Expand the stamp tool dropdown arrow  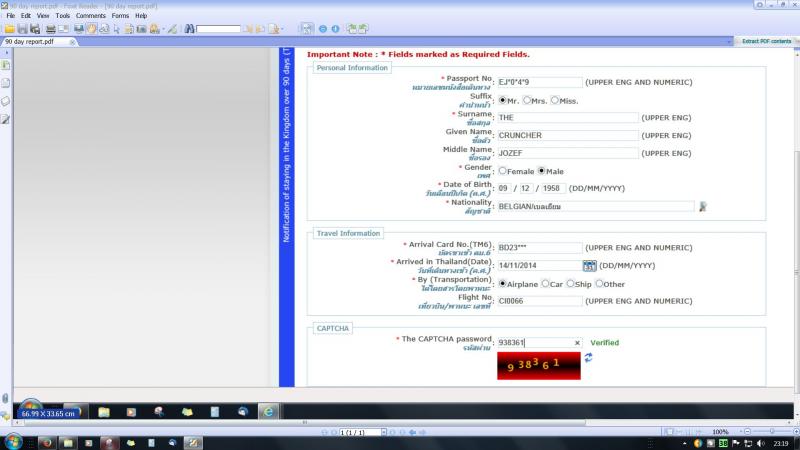[163, 30]
